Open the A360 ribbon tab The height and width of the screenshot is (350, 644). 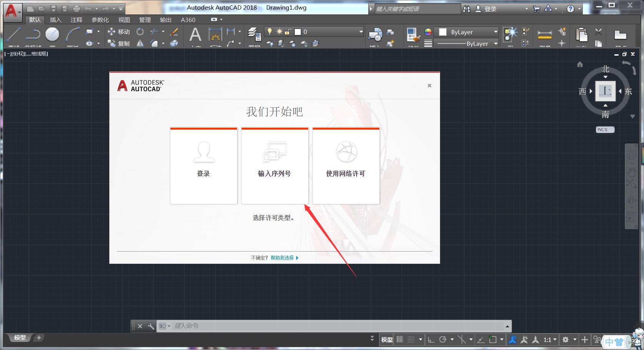(x=188, y=20)
